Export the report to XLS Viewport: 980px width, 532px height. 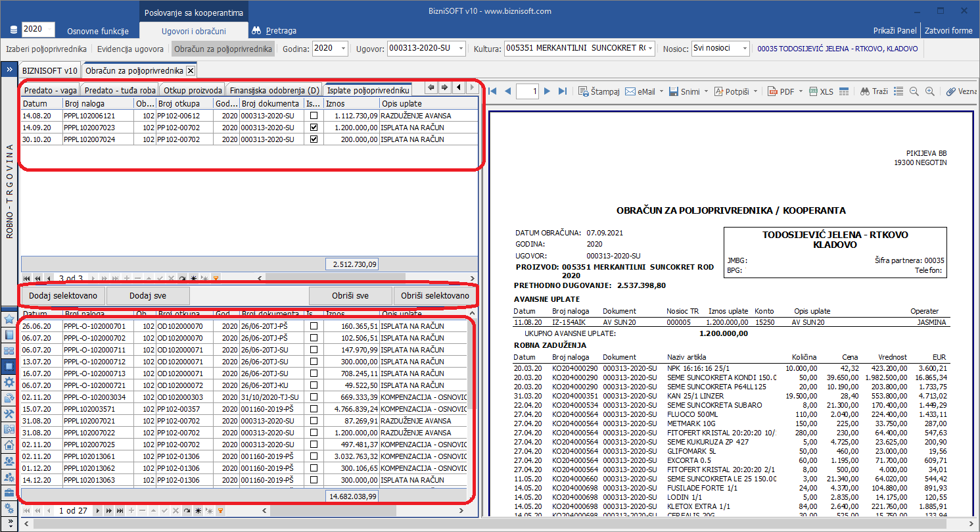[821, 91]
